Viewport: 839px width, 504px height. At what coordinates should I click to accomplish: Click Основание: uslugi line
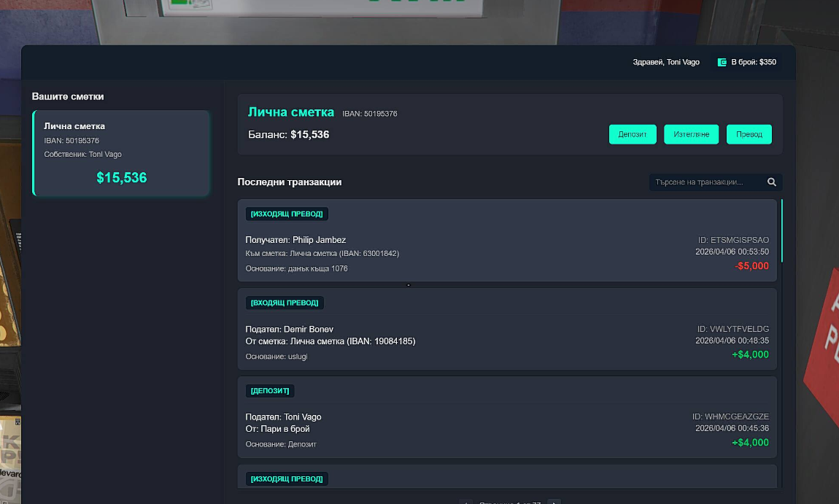point(276,357)
